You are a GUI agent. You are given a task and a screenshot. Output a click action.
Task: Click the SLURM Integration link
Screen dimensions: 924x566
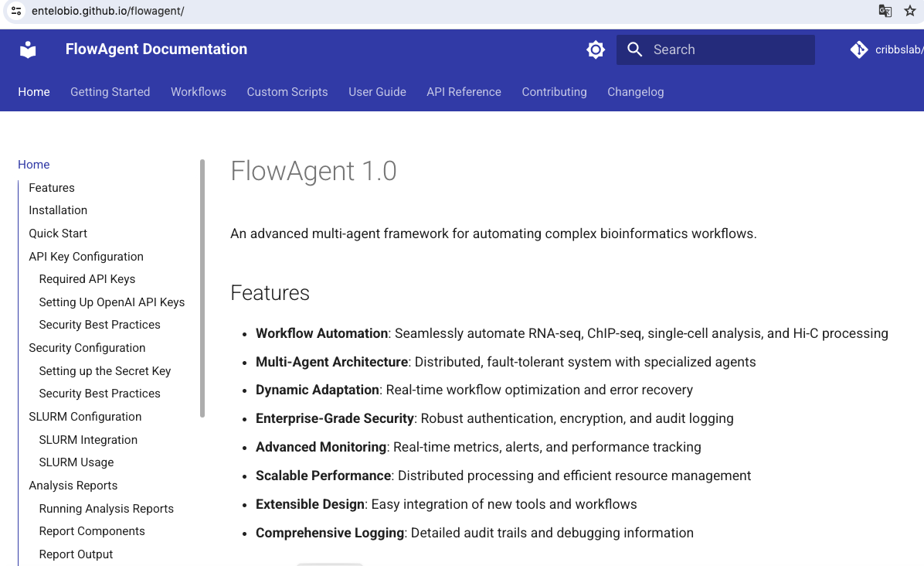88,439
